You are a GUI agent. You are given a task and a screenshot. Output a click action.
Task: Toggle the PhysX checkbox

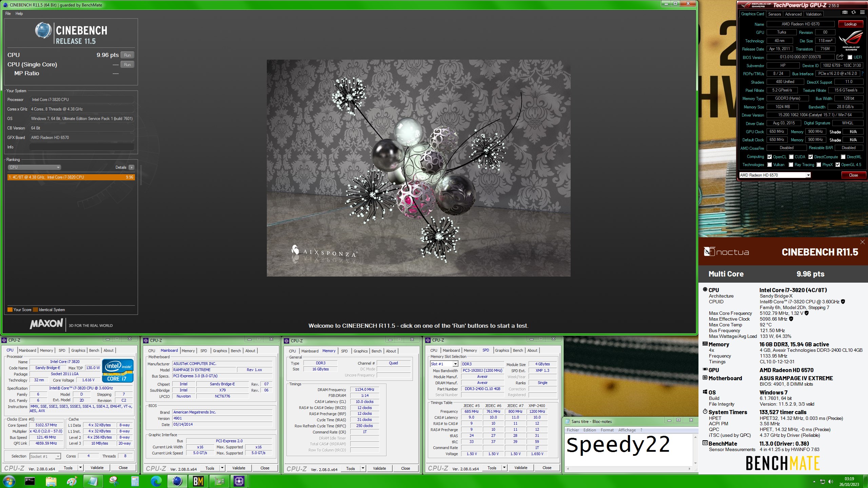(x=818, y=165)
